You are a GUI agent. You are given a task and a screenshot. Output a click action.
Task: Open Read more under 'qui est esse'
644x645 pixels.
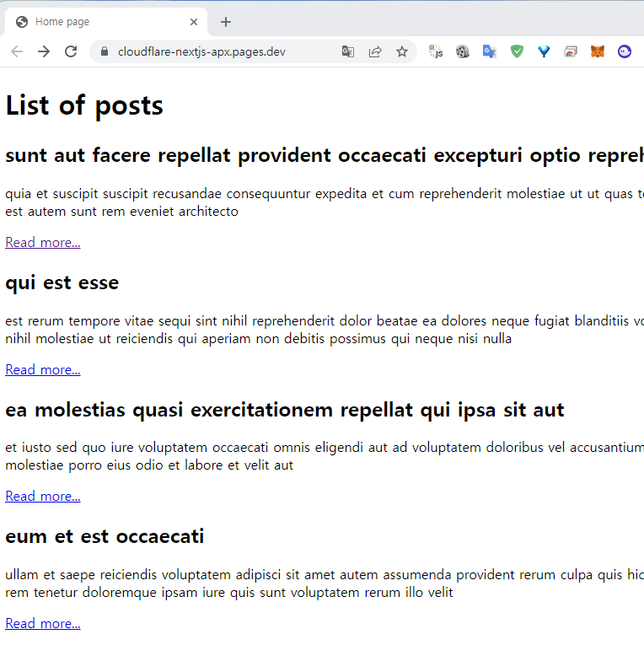[x=43, y=369]
